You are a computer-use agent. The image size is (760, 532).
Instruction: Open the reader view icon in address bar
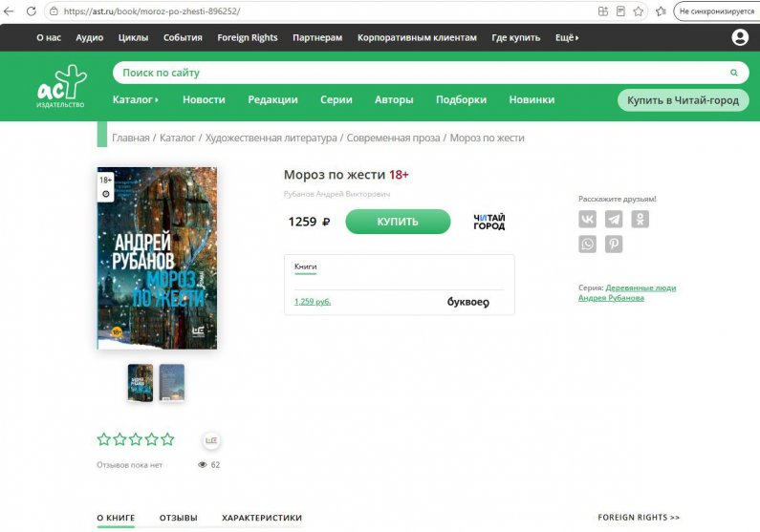point(620,11)
